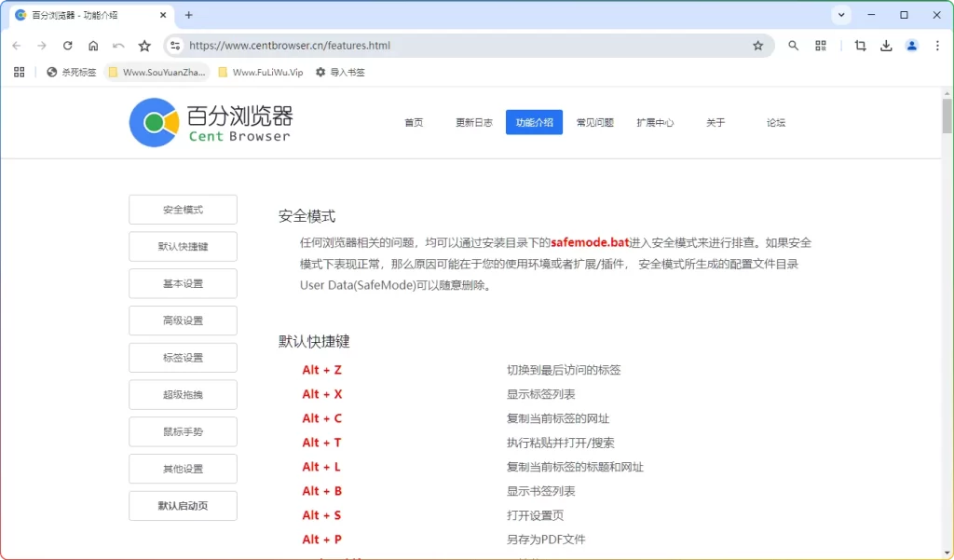This screenshot has width=954, height=560.
Task: Click the 导入书签 bookmark item
Action: (340, 73)
